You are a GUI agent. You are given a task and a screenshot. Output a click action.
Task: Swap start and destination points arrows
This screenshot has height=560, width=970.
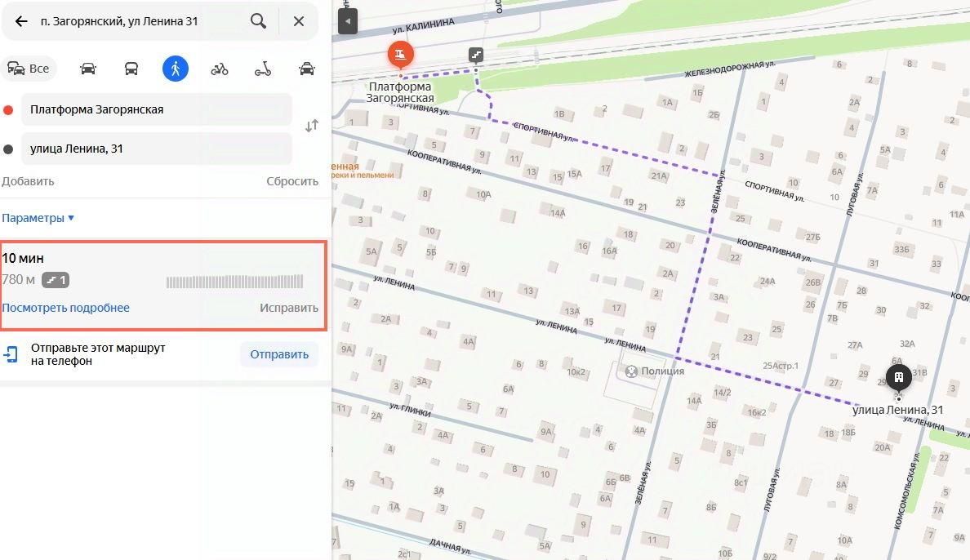point(312,126)
